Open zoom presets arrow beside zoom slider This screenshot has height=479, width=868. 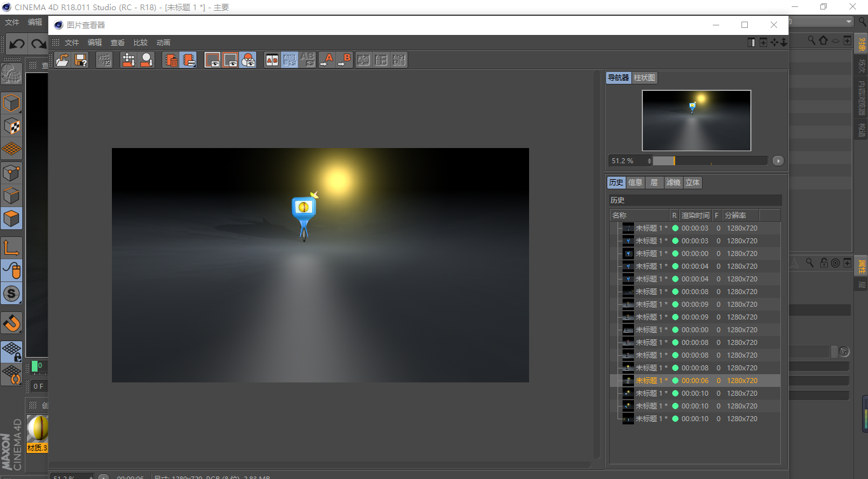coord(778,161)
